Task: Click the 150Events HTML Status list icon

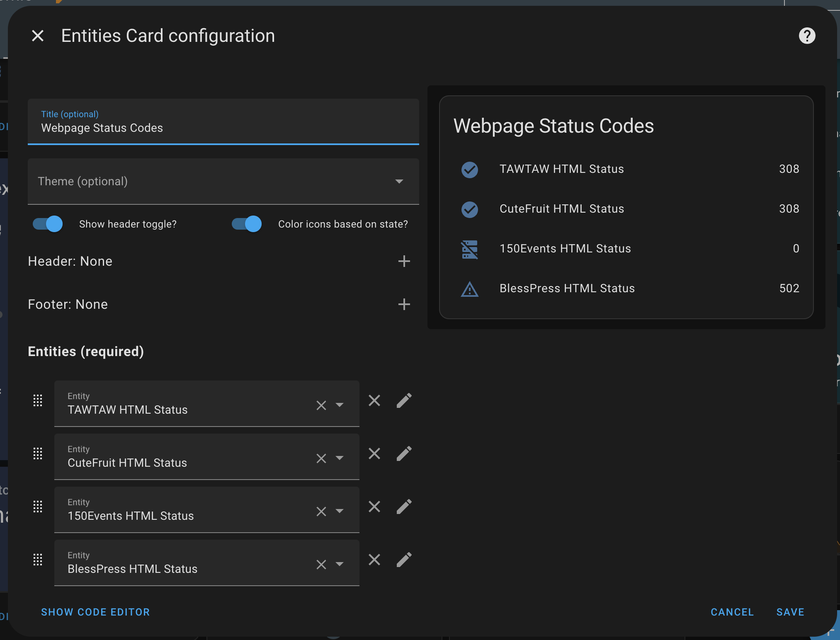Action: tap(469, 248)
